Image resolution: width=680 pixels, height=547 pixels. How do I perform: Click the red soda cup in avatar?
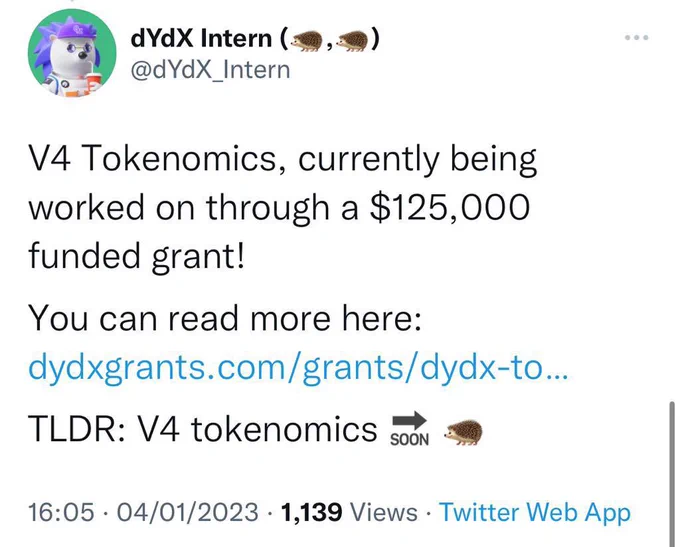pos(93,82)
